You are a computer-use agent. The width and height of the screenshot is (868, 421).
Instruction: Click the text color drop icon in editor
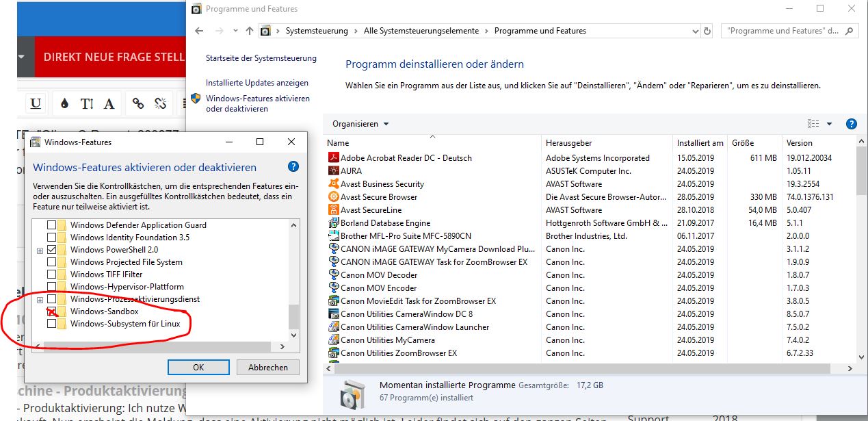(x=65, y=103)
